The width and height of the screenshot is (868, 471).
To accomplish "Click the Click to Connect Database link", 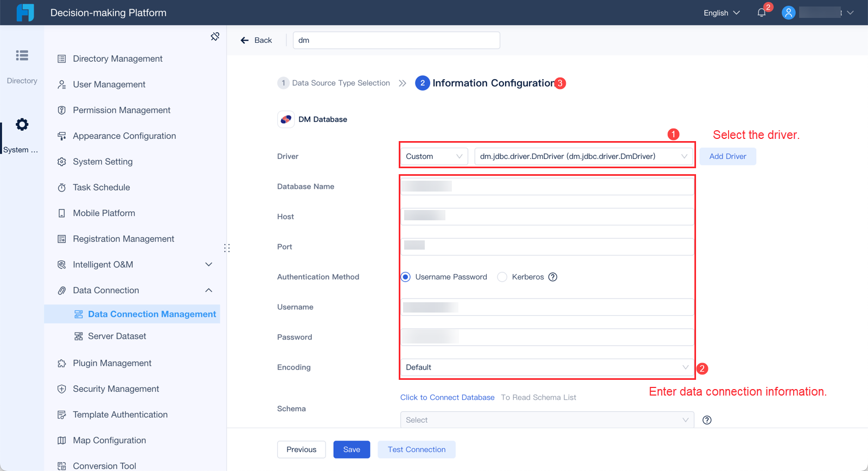I will 448,398.
